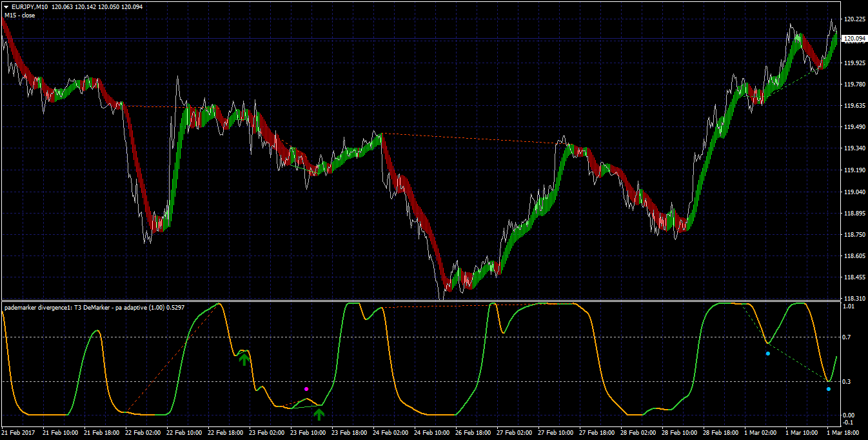Image resolution: width=868 pixels, height=440 pixels.
Task: Click the 118.310 price scale label
Action: point(854,299)
